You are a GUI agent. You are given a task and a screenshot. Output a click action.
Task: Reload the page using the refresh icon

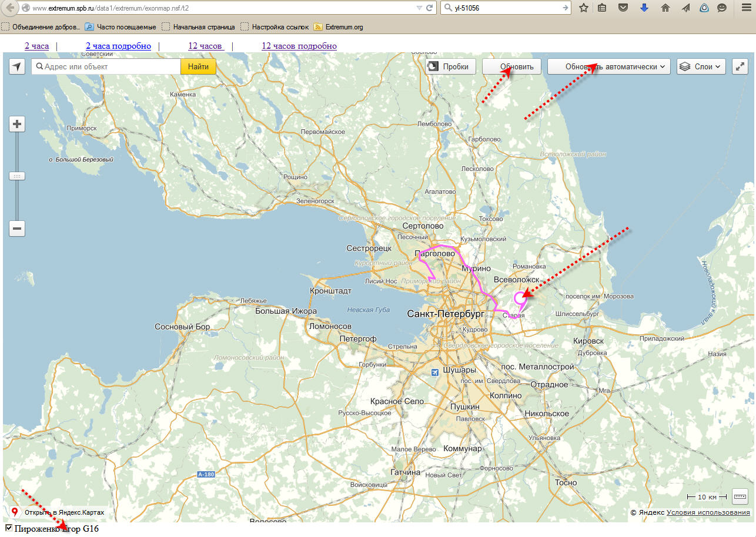click(430, 8)
